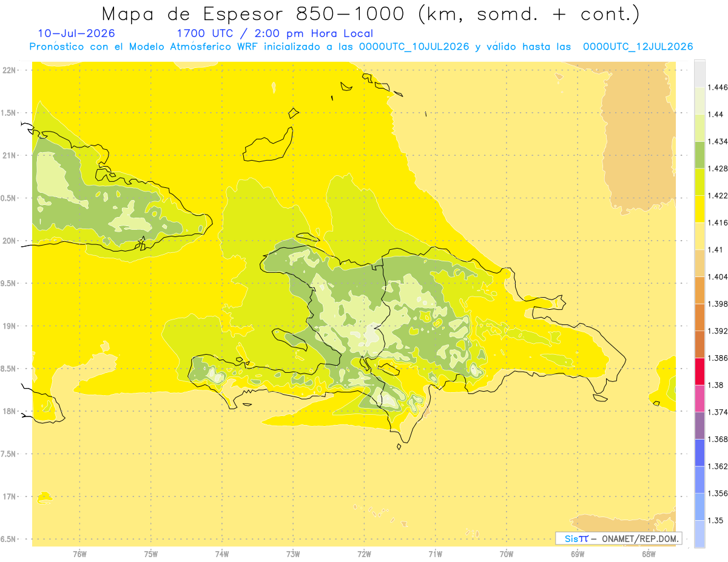Click the colorbar value '1.35'
Viewport: 728px width, 562px height.
(x=716, y=521)
